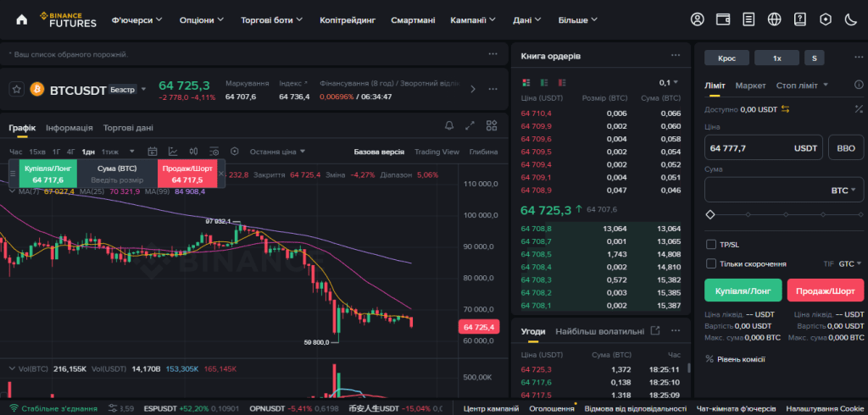
Task: Show more ticker stats with right arrow
Action: pos(473,89)
